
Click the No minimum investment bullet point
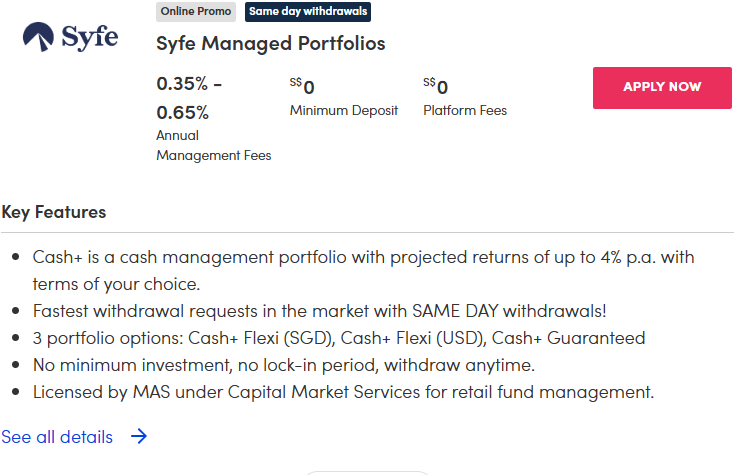(283, 365)
